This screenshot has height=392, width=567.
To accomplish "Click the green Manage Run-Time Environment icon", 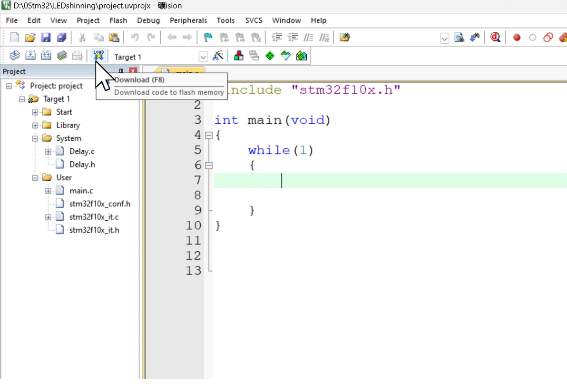I will [270, 56].
